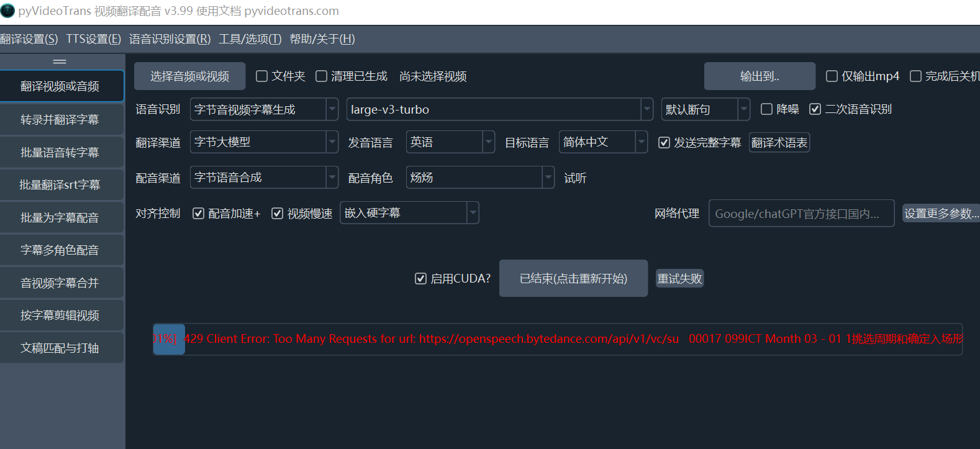Expand the 目标语言 简体中文 dropdown
The height and width of the screenshot is (449, 980).
coord(641,142)
